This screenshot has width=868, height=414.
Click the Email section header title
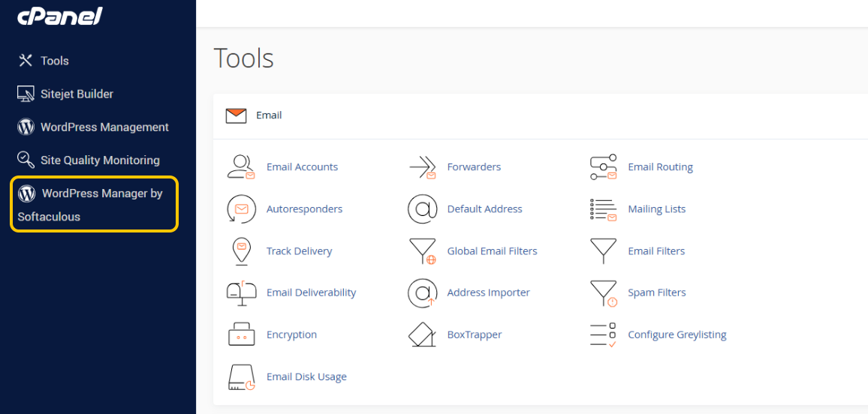tap(269, 115)
